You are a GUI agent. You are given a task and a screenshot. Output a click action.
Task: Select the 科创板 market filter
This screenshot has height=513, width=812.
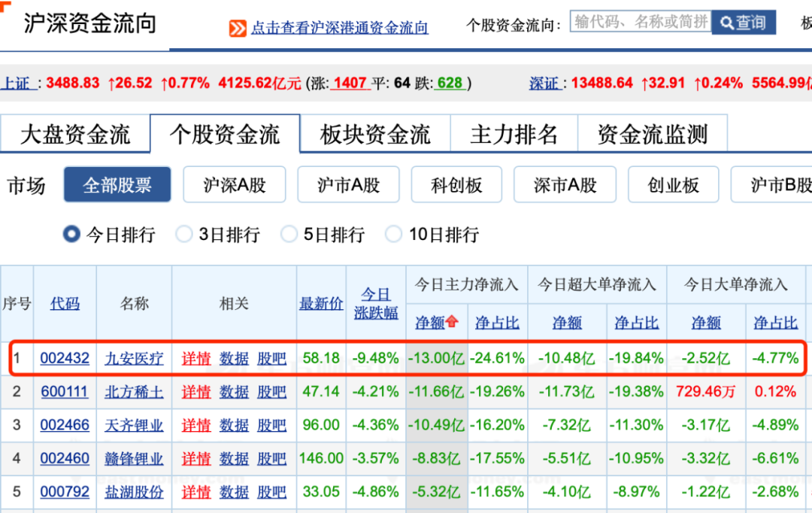click(456, 184)
